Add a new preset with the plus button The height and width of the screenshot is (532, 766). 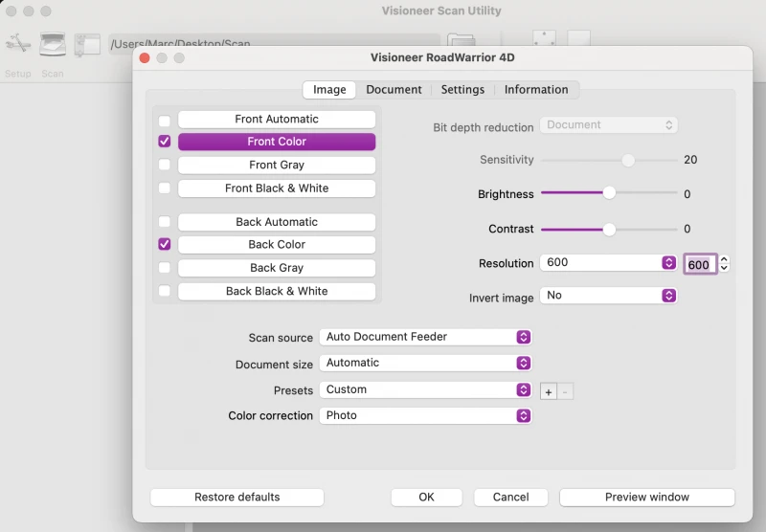[548, 392]
